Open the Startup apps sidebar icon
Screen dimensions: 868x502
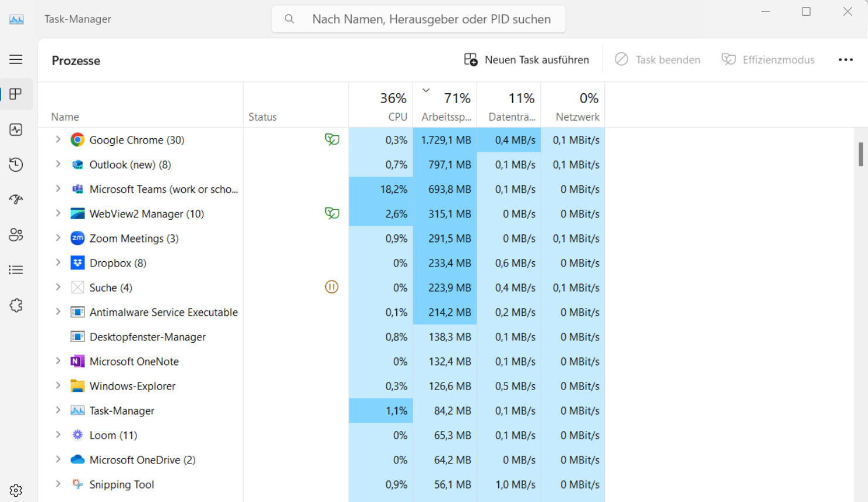16,199
